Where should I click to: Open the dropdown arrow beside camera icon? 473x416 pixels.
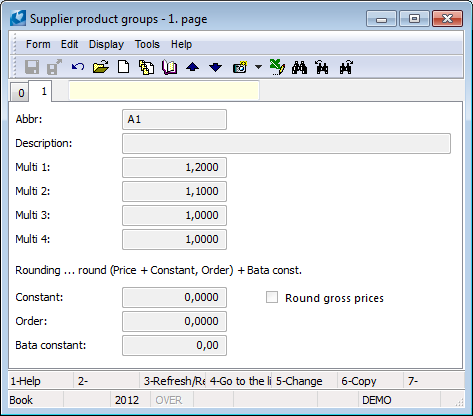pyautogui.click(x=258, y=67)
